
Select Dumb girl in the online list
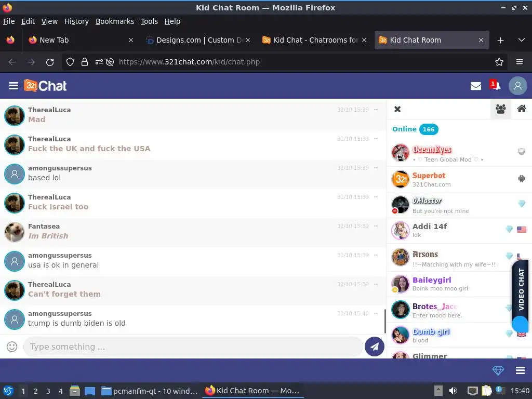459,335
